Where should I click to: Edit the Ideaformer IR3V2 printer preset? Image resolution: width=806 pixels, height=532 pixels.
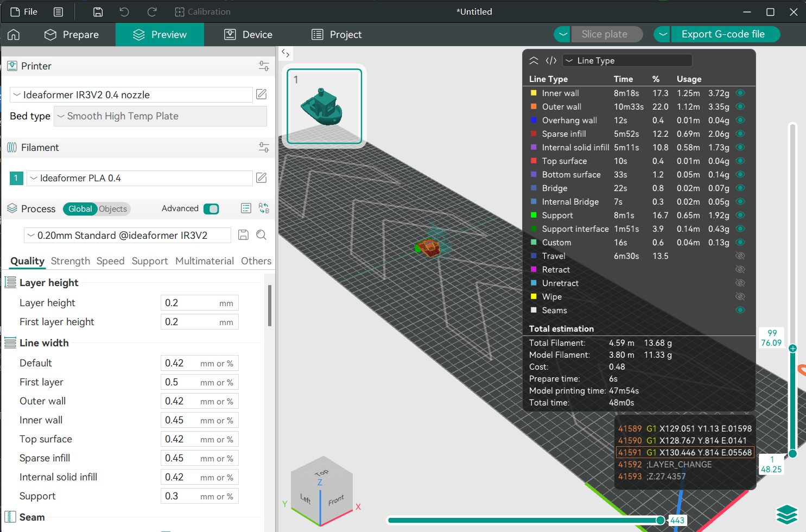pyautogui.click(x=261, y=94)
